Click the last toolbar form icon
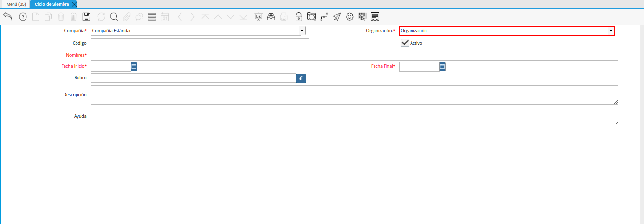This screenshot has width=644, height=224. 375,17
